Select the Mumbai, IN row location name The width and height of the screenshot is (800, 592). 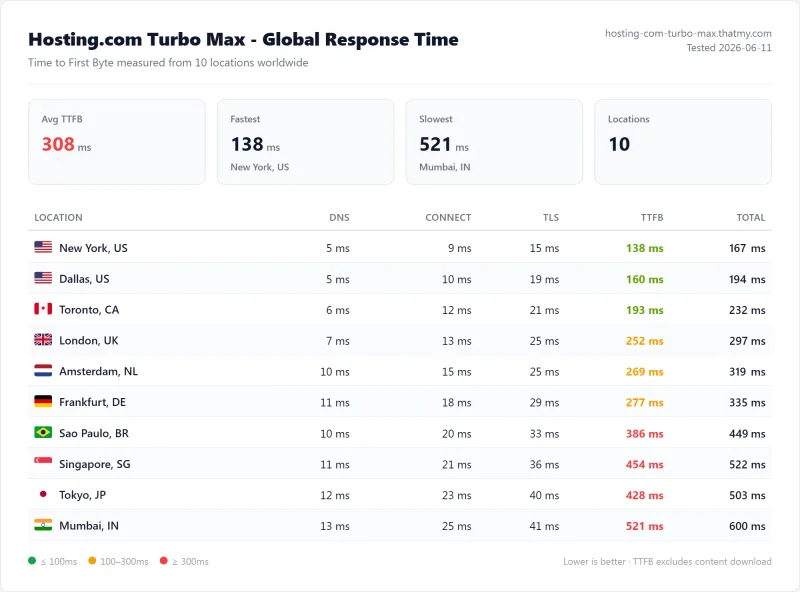pos(89,526)
